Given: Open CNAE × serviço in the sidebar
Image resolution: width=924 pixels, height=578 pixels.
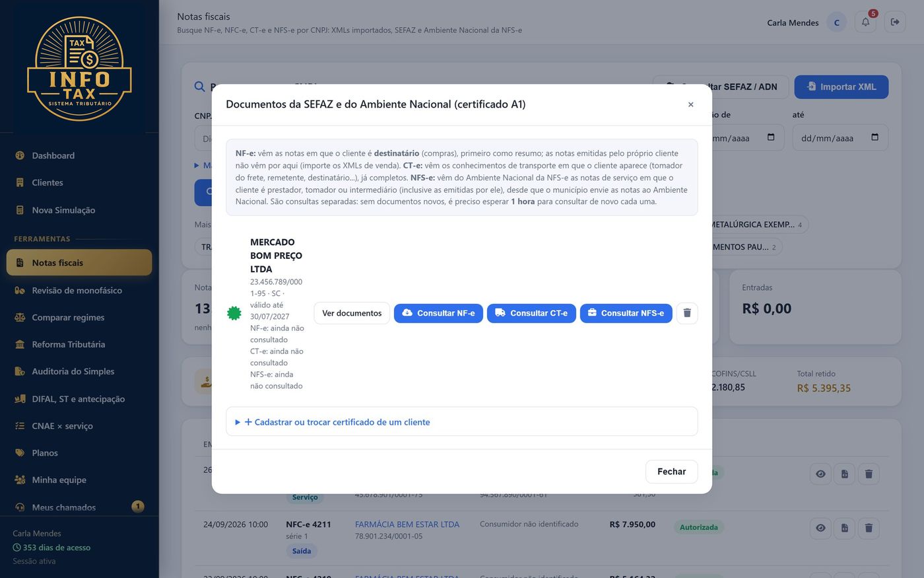Looking at the screenshot, I should point(79,426).
